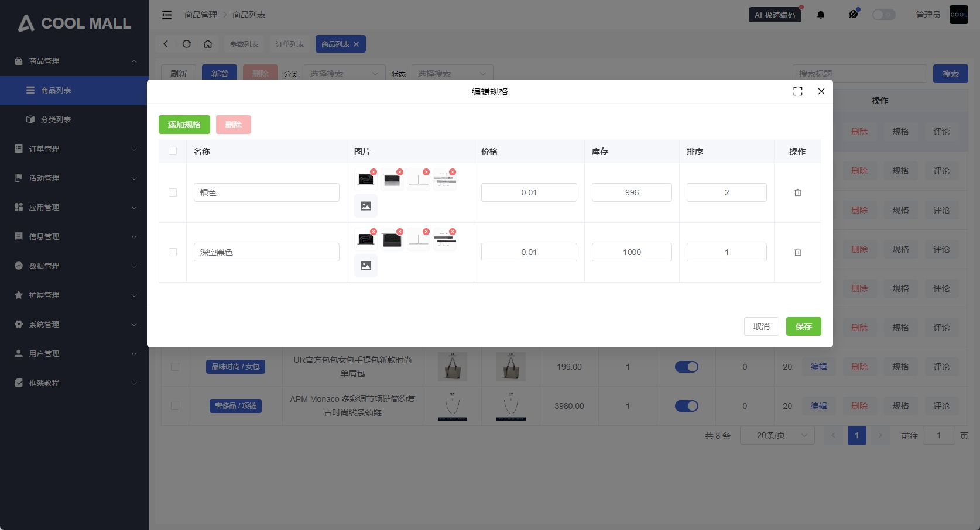Expand 订单管理 sidebar menu
The image size is (980, 530).
click(74, 149)
